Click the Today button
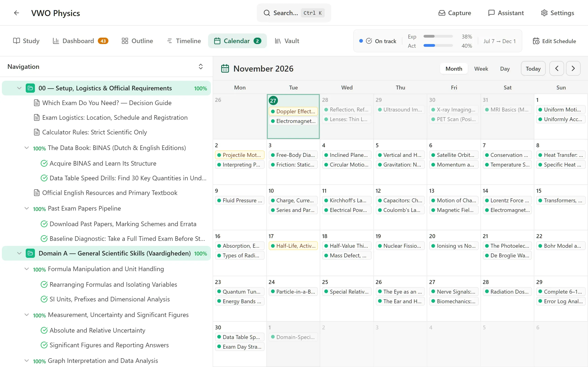Screen dimensions: 588x367 coord(533,69)
